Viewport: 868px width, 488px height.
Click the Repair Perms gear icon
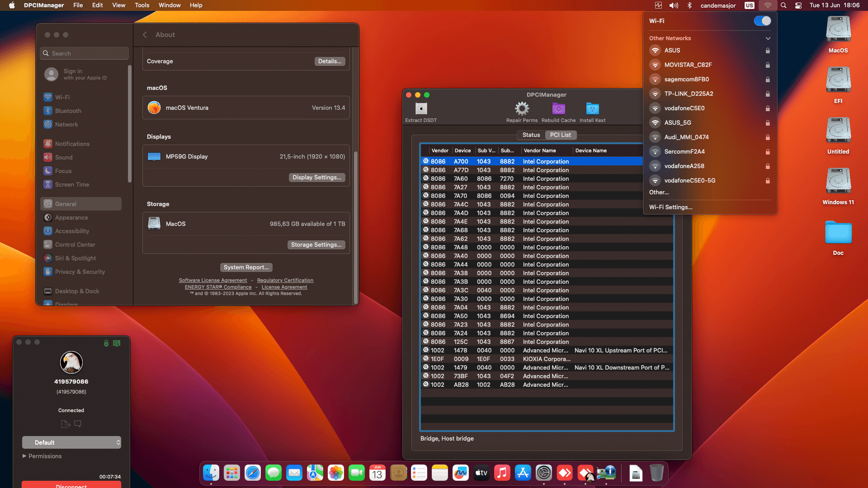point(522,108)
